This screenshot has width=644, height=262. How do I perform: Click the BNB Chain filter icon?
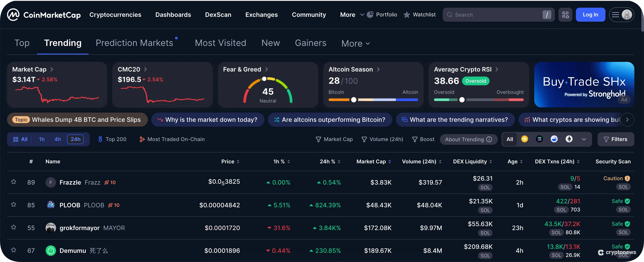[x=524, y=139]
